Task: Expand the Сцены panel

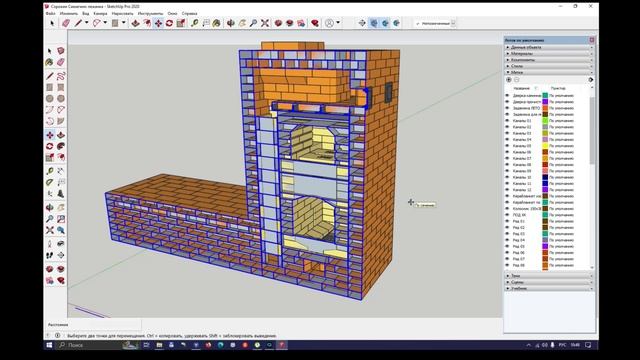Action: point(549,282)
